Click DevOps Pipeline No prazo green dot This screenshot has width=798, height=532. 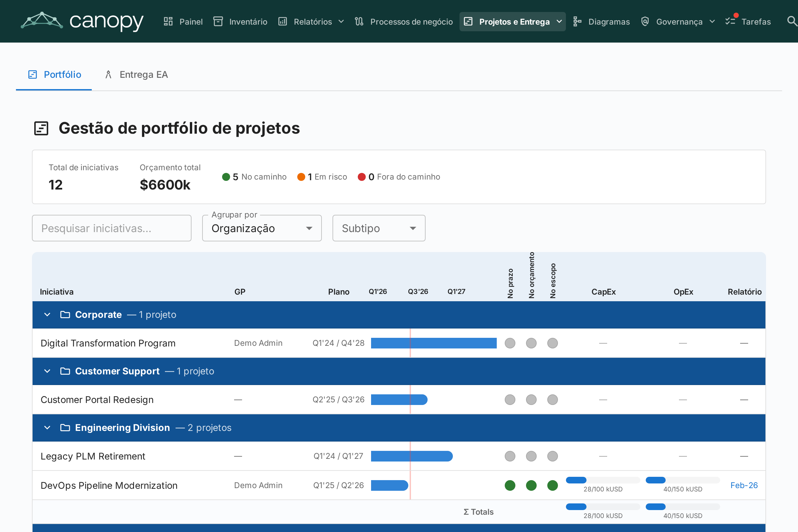[510, 485]
